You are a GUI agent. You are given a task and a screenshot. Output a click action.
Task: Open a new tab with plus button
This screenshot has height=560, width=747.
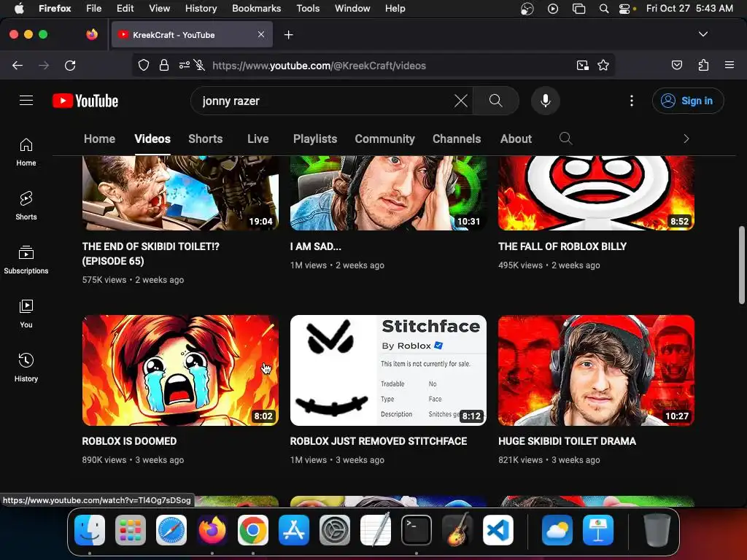click(x=288, y=35)
